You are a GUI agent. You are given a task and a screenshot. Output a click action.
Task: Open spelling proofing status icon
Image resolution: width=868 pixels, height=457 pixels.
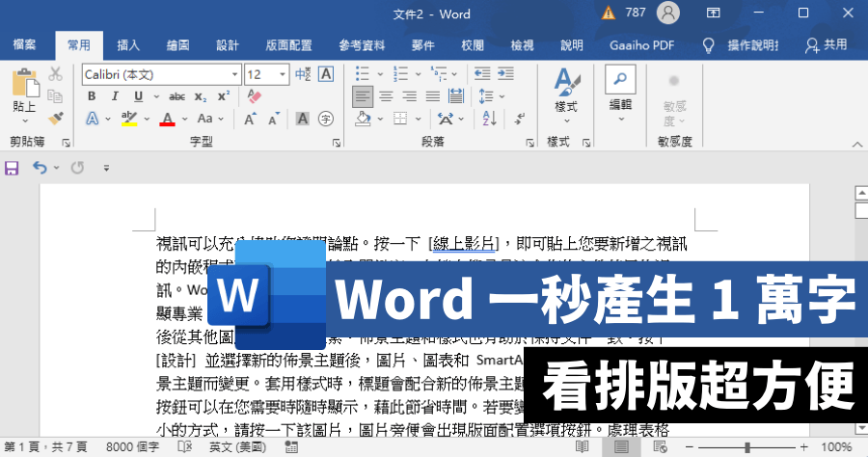(184, 446)
